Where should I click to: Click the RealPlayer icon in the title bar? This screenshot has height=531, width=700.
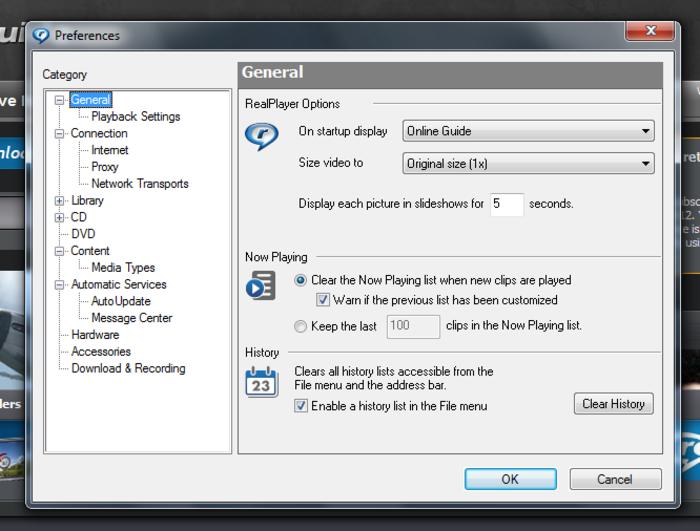pos(41,36)
